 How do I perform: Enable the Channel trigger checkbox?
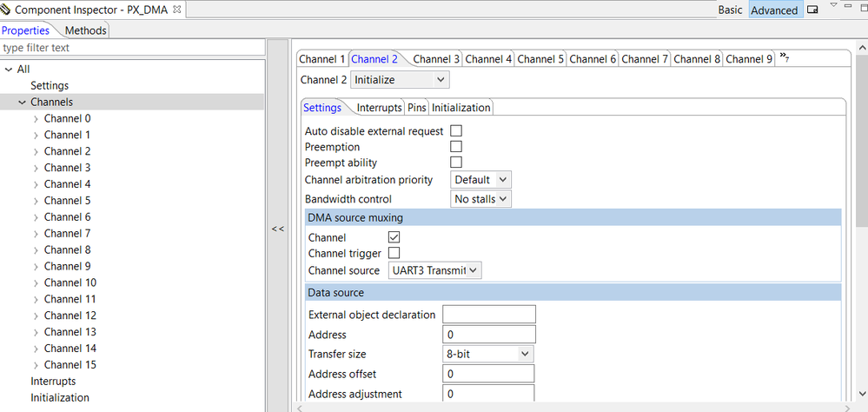tap(394, 253)
